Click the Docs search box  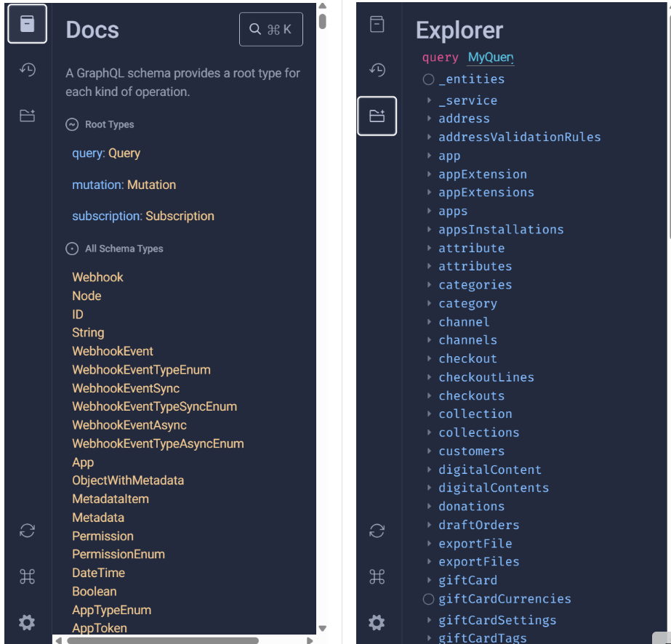(270, 29)
